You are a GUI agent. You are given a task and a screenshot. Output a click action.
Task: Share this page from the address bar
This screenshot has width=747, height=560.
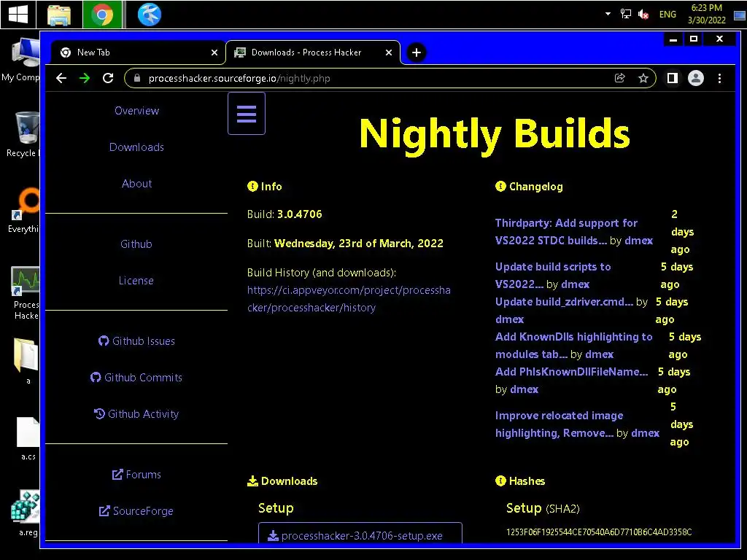pos(620,78)
